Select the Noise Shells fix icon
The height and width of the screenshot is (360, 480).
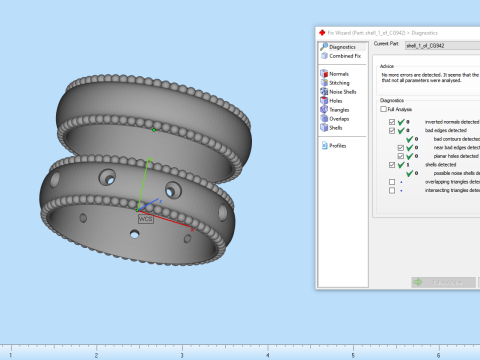[324, 91]
